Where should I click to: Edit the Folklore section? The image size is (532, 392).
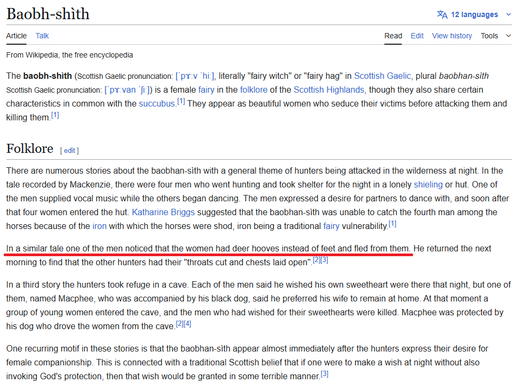pos(69,151)
